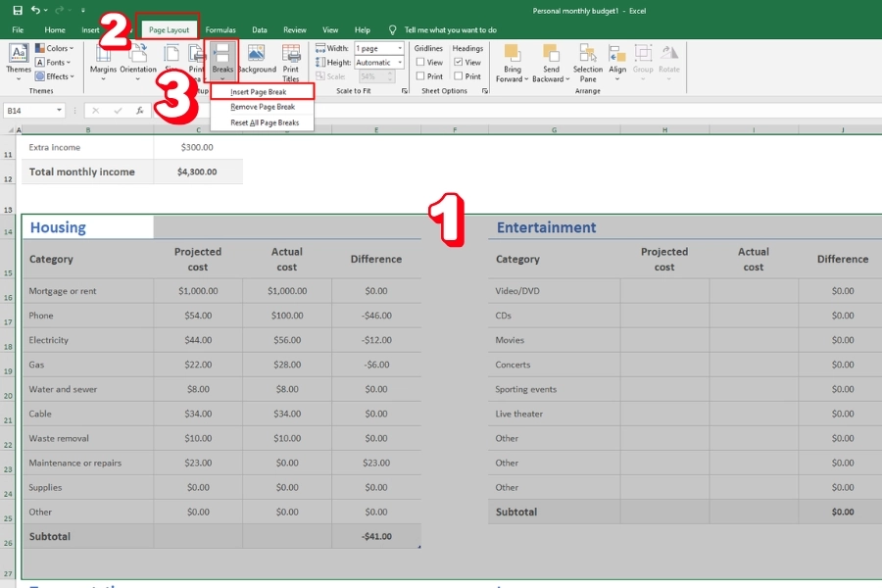The width and height of the screenshot is (882, 588).
Task: Click the Undo button
Action: pyautogui.click(x=34, y=9)
